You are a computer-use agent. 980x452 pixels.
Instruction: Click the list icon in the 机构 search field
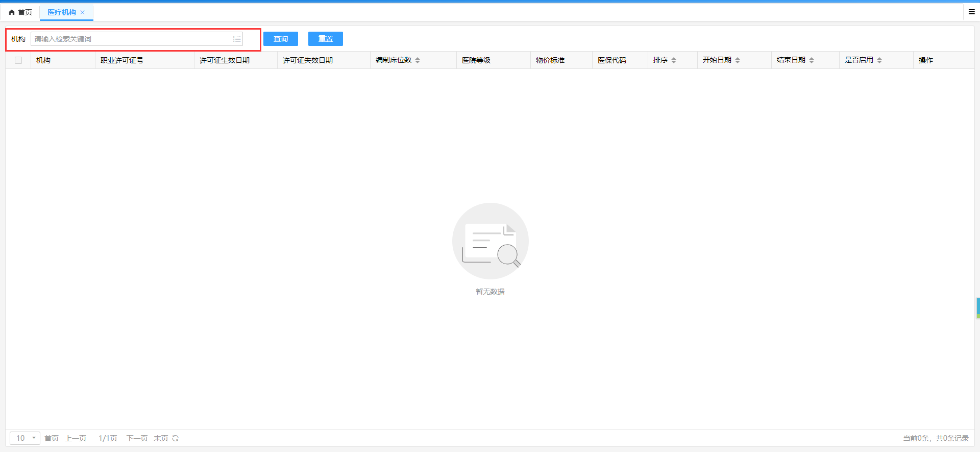pos(237,39)
